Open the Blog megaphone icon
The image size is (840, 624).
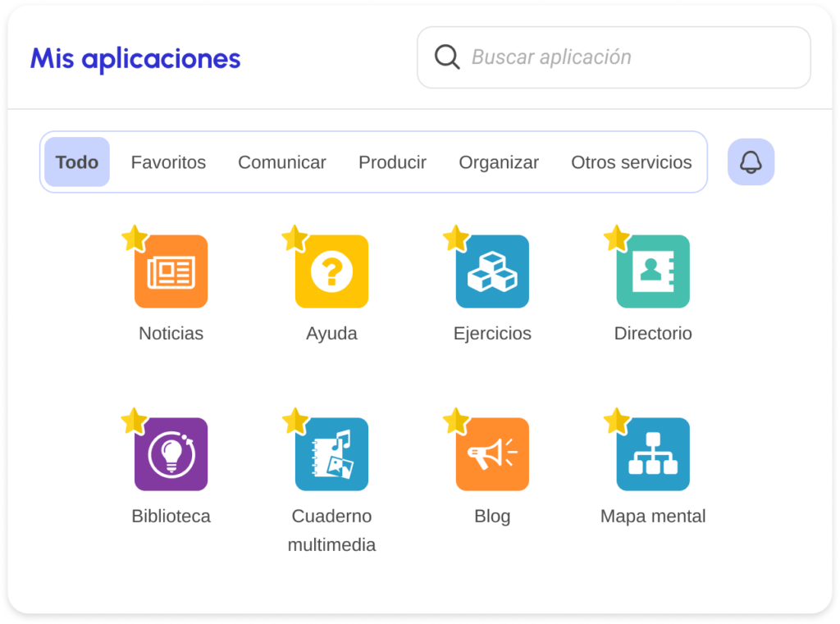[492, 454]
